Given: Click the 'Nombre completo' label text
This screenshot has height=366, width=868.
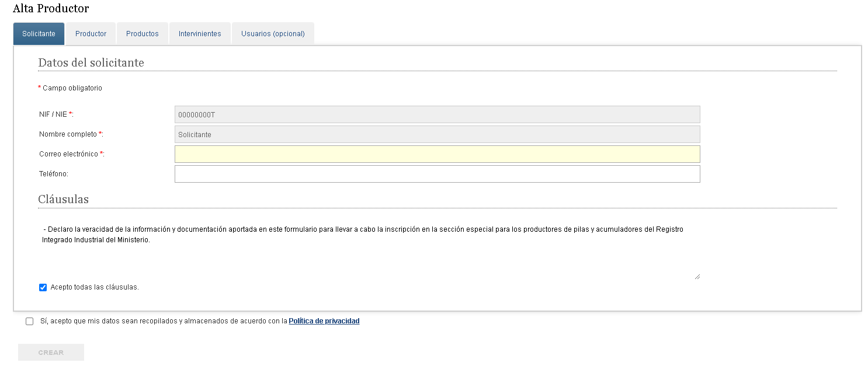Looking at the screenshot, I should (x=68, y=134).
